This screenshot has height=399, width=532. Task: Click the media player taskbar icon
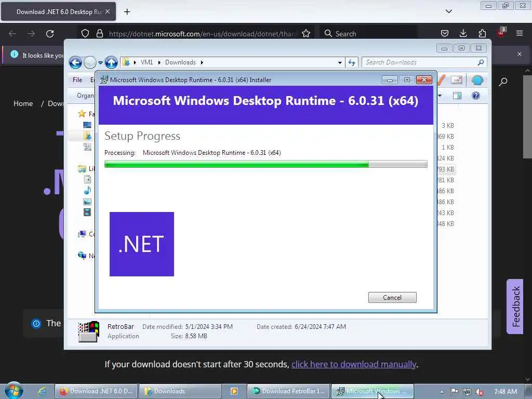234,391
